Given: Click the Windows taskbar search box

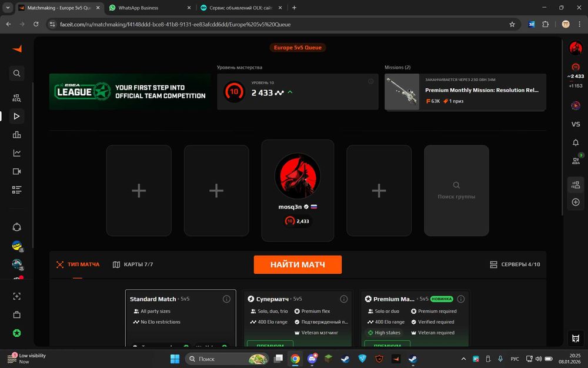Looking at the screenshot, I should point(226,359).
